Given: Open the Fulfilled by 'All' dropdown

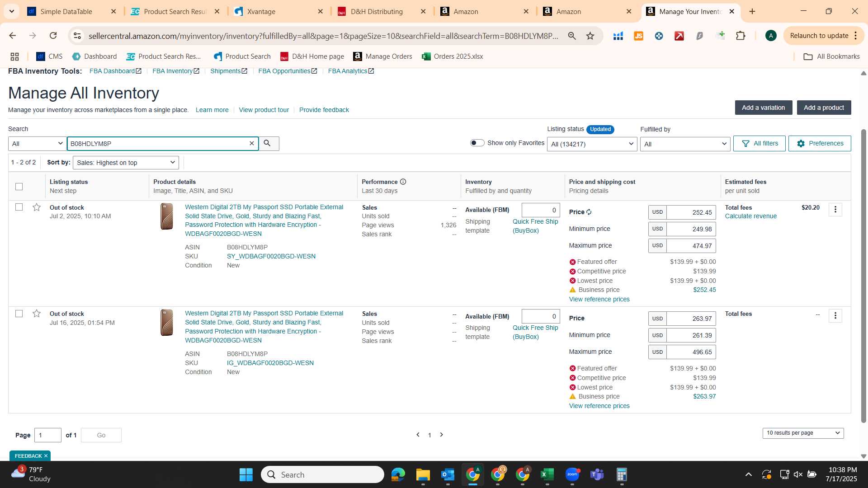Looking at the screenshot, I should 685,144.
